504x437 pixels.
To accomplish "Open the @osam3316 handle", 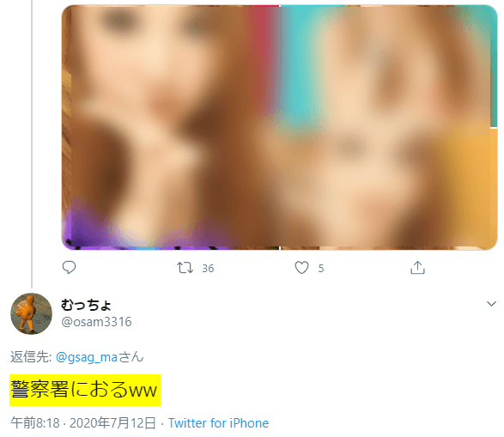I will 96,322.
